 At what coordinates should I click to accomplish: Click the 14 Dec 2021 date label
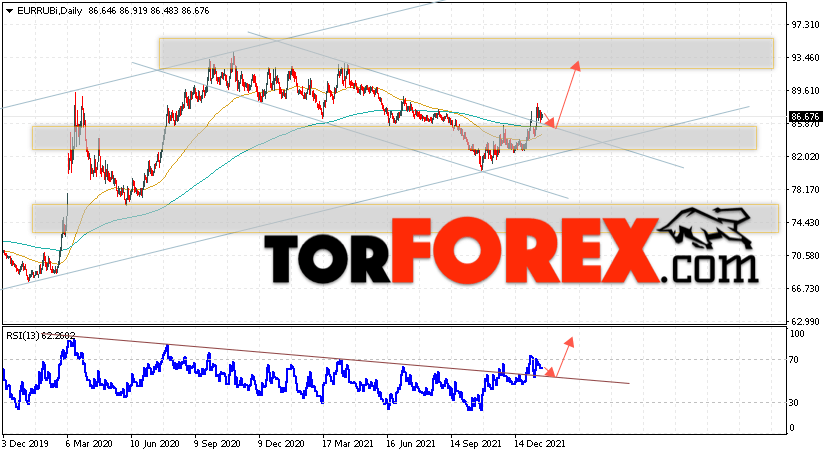pos(540,443)
